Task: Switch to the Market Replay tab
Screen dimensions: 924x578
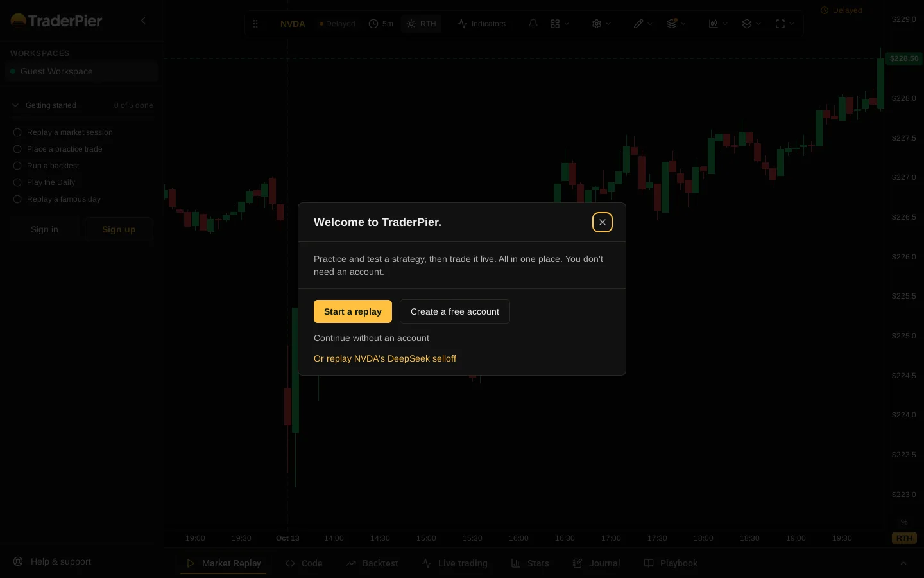Action: [223, 563]
